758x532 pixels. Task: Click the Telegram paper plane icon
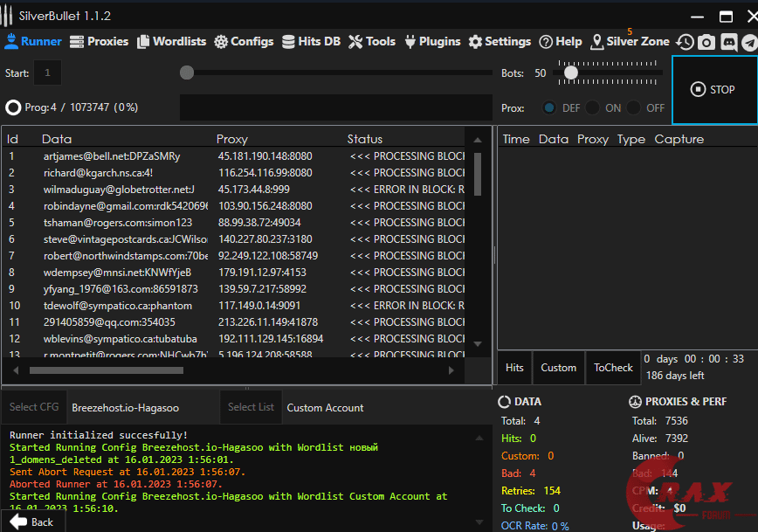(749, 42)
